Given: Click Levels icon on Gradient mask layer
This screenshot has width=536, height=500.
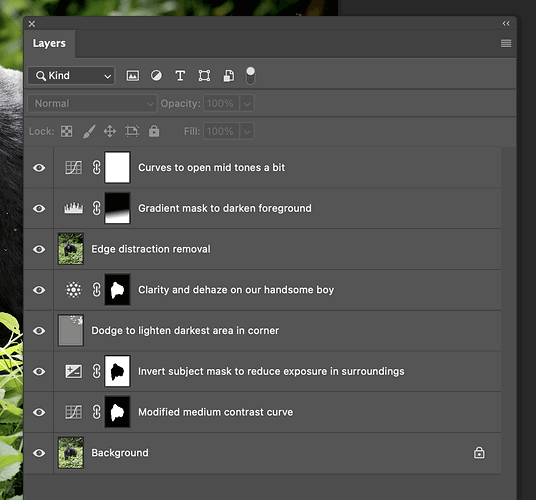Looking at the screenshot, I should (73, 208).
